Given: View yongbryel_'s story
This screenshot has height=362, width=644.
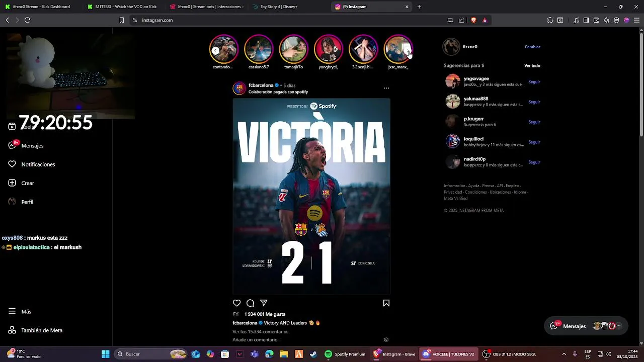Looking at the screenshot, I should coord(328,49).
